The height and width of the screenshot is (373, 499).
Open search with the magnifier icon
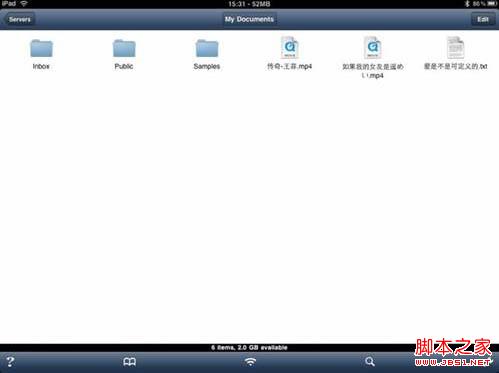(370, 362)
